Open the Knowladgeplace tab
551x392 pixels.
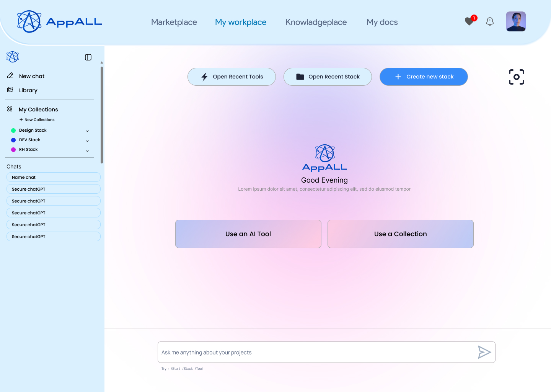[316, 22]
